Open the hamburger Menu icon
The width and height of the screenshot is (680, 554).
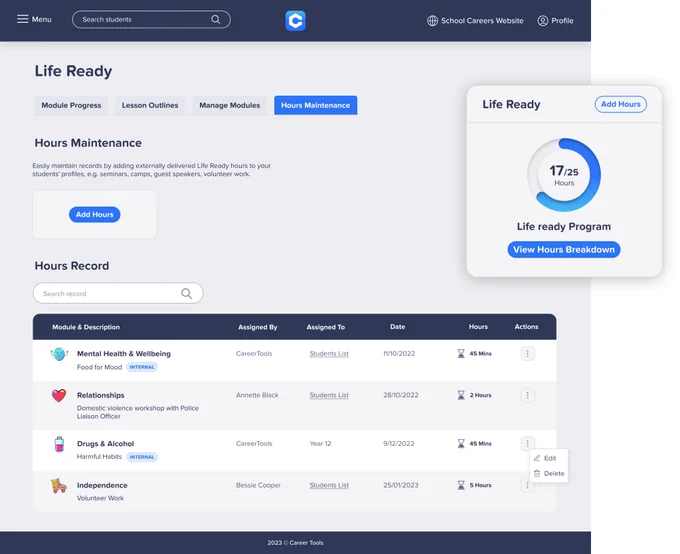click(23, 19)
